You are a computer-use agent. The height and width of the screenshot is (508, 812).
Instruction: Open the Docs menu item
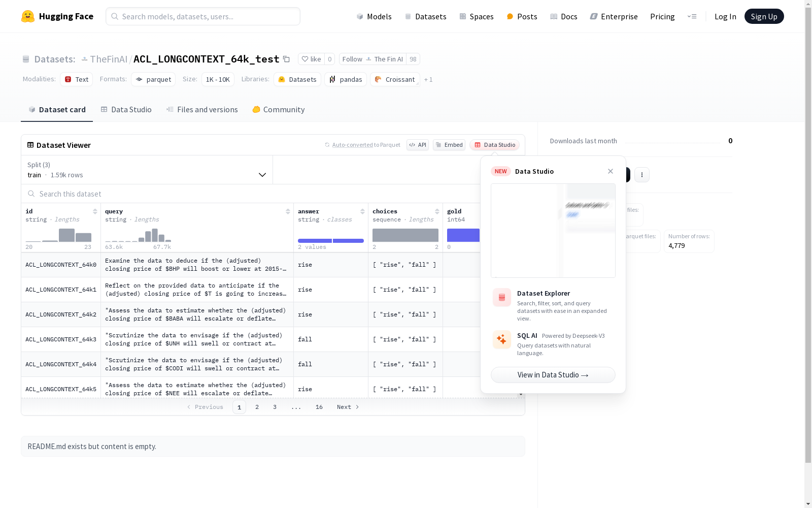[564, 16]
